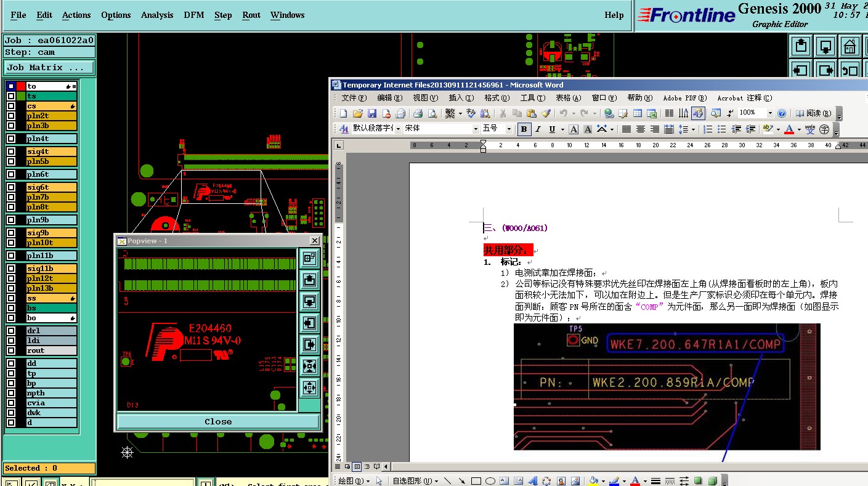Toggle checkbox for layer sig4t
The width and height of the screenshot is (868, 486).
(11, 152)
